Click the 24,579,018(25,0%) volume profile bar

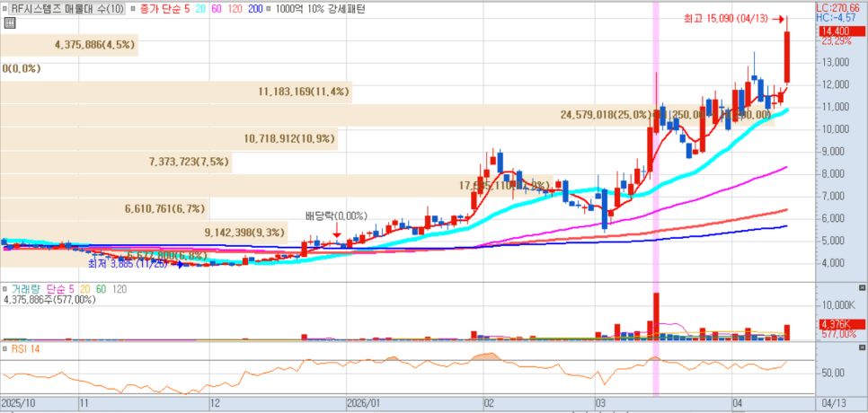(x=387, y=115)
